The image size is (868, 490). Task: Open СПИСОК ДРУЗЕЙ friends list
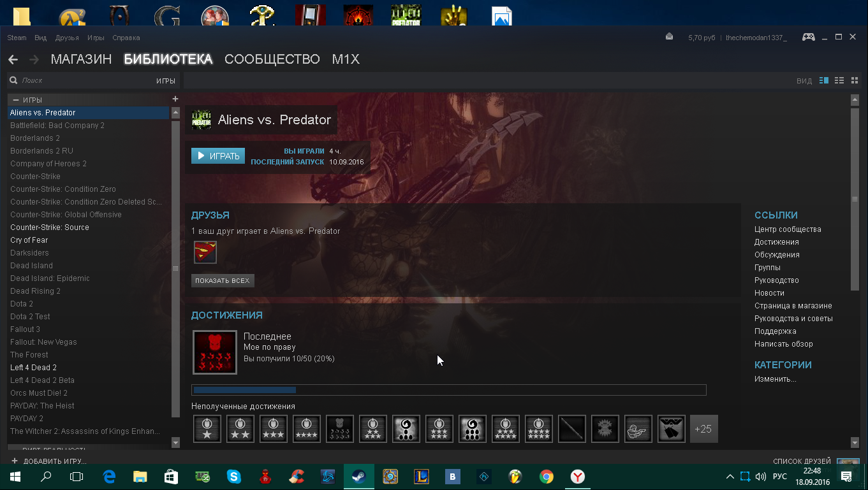[x=802, y=461]
